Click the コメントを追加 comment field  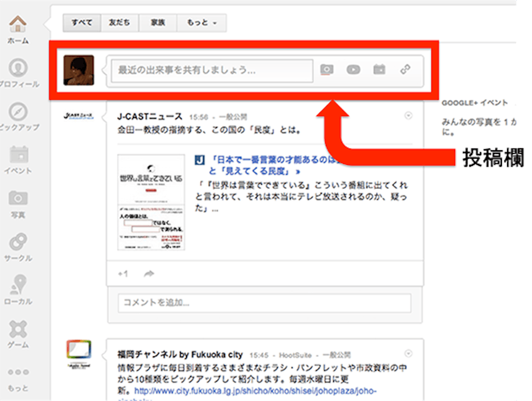pos(264,303)
